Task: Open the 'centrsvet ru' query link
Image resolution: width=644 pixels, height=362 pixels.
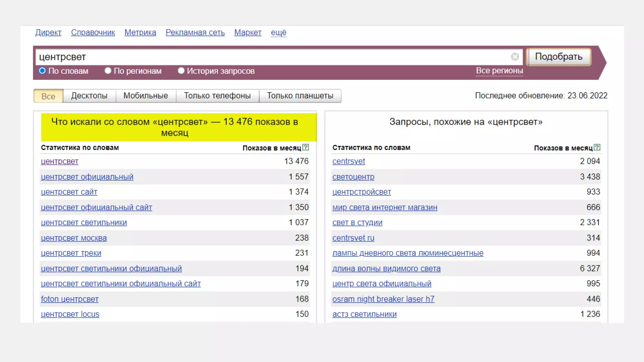Action: click(x=354, y=238)
